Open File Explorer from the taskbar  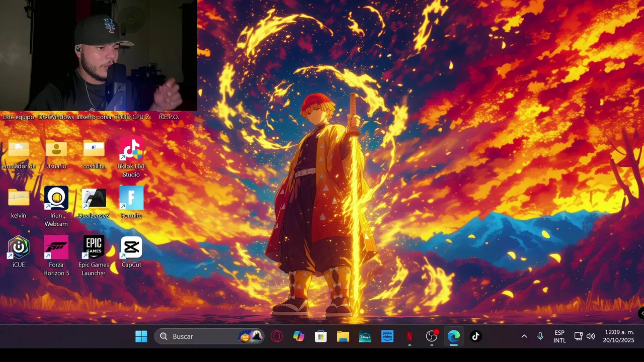click(x=343, y=336)
